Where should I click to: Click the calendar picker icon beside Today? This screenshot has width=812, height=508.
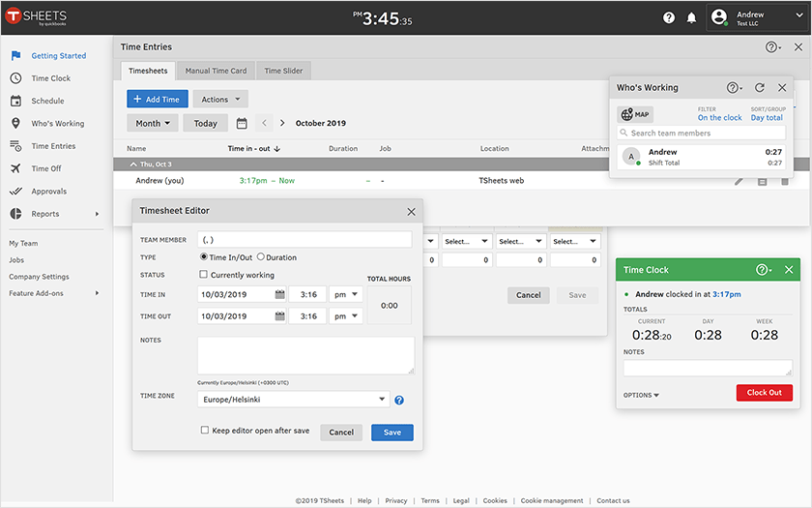[x=242, y=124]
